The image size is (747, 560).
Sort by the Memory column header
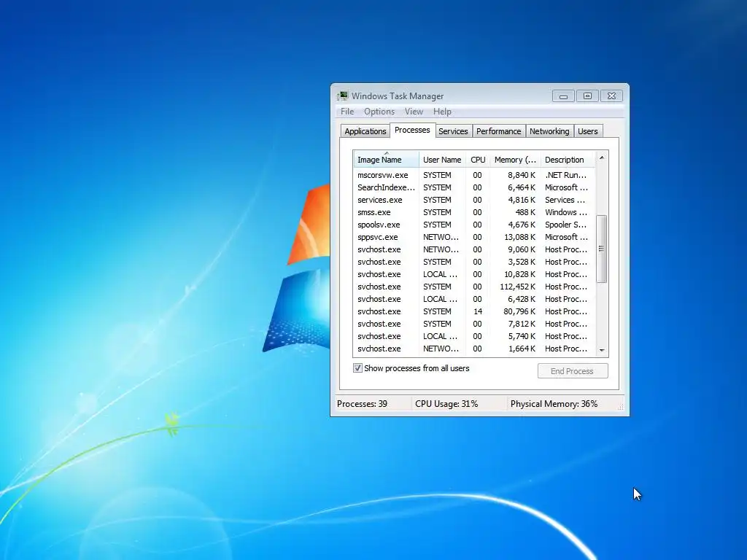(x=515, y=160)
